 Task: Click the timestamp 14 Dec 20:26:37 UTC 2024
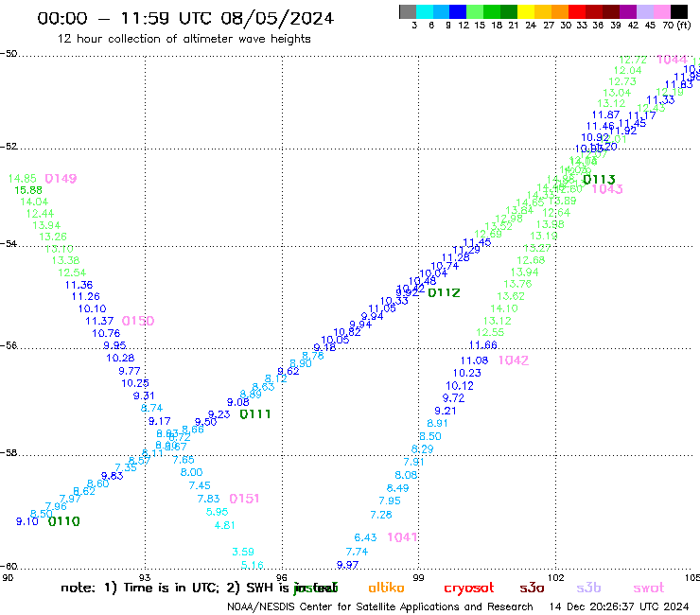click(619, 606)
